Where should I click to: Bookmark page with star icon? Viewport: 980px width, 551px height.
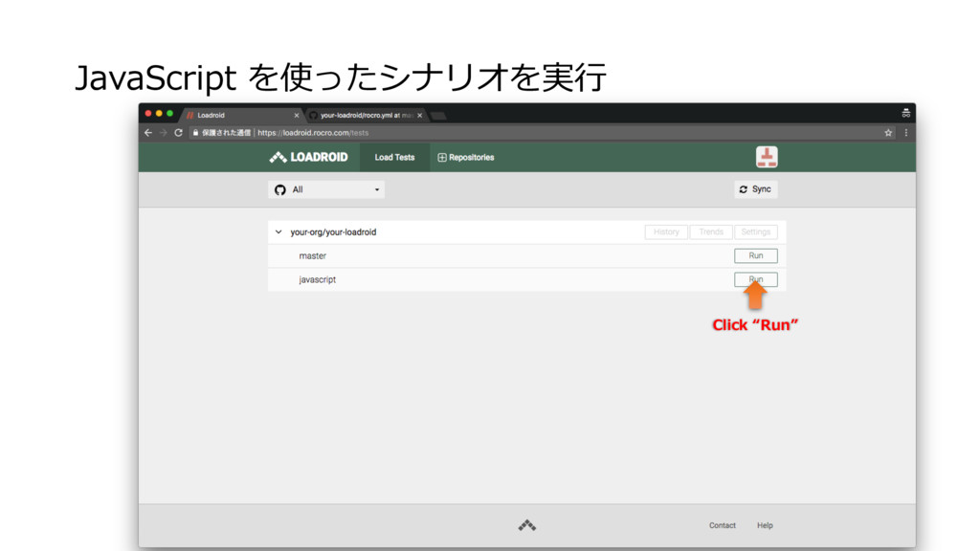888,132
